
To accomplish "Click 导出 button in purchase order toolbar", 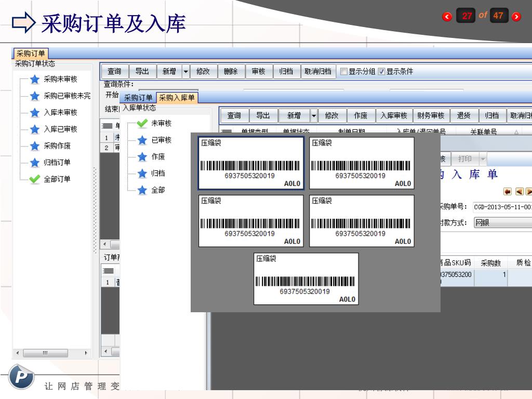I will [x=142, y=72].
